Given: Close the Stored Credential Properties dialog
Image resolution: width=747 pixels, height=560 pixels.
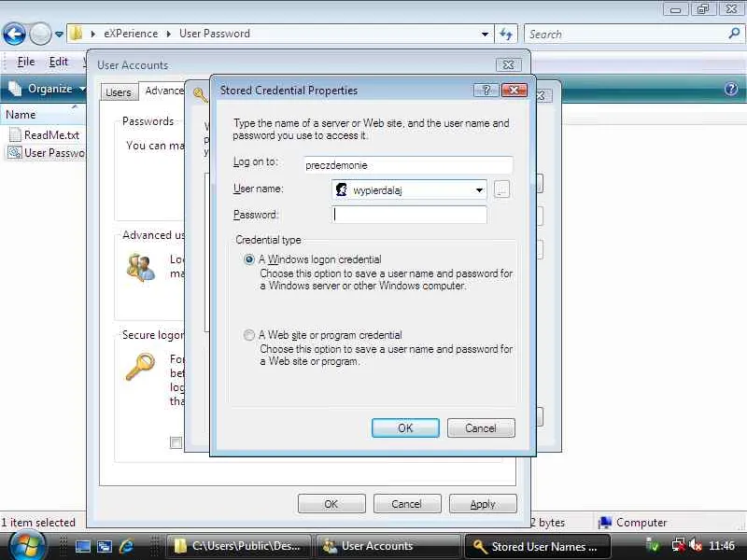Looking at the screenshot, I should click(x=514, y=90).
